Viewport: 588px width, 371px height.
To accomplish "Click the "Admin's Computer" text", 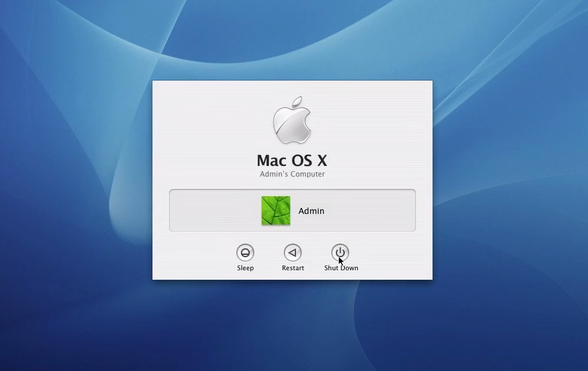I will point(293,174).
